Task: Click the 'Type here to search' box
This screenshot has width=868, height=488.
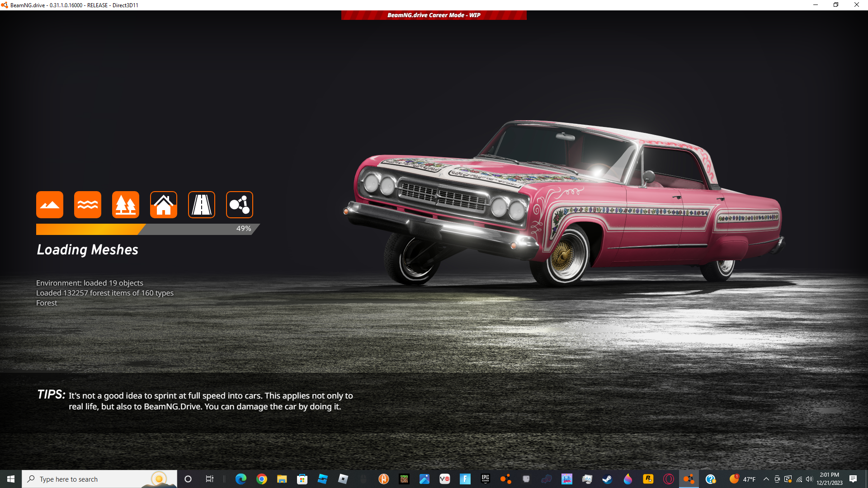Action: pos(99,479)
